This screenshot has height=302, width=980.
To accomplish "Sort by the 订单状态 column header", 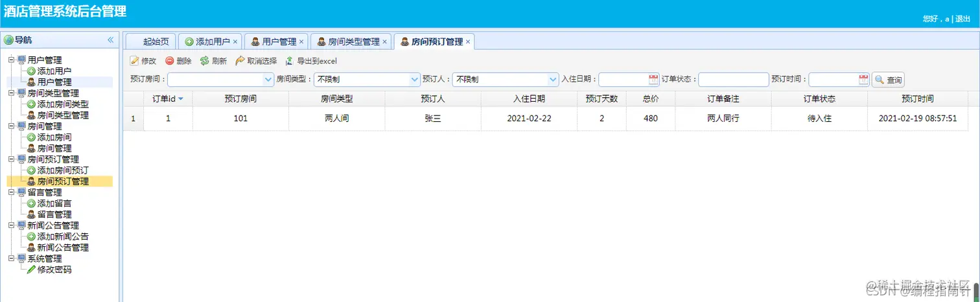I will [819, 99].
